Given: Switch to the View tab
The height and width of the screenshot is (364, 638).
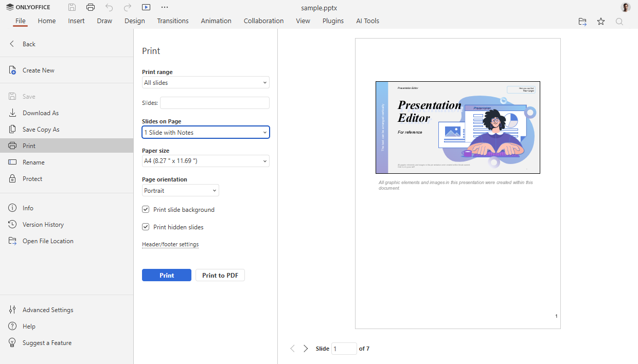Looking at the screenshot, I should [x=303, y=21].
